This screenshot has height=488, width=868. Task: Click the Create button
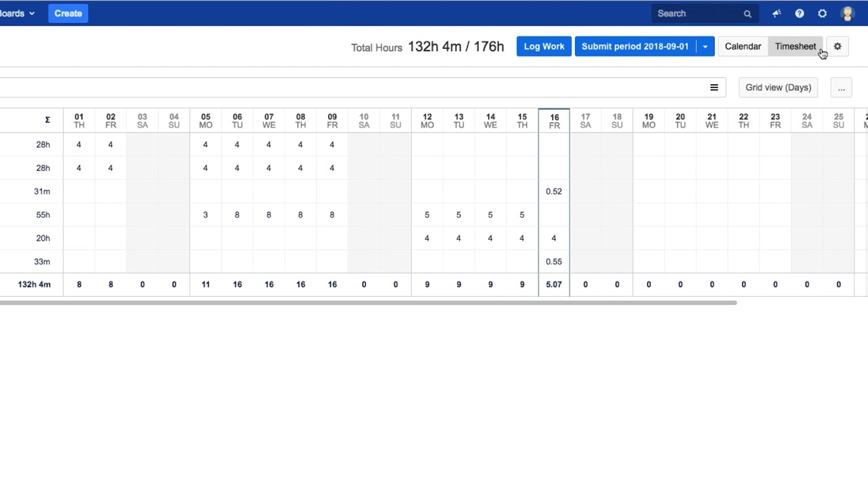[x=68, y=14]
